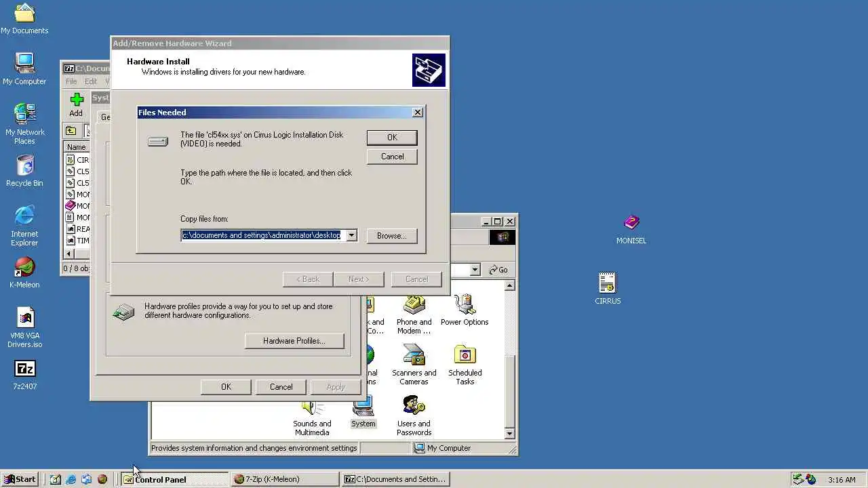This screenshot has width=868, height=488.
Task: Click 7-Zip horizontal scrollbar left arrow
Action: pyautogui.click(x=69, y=253)
